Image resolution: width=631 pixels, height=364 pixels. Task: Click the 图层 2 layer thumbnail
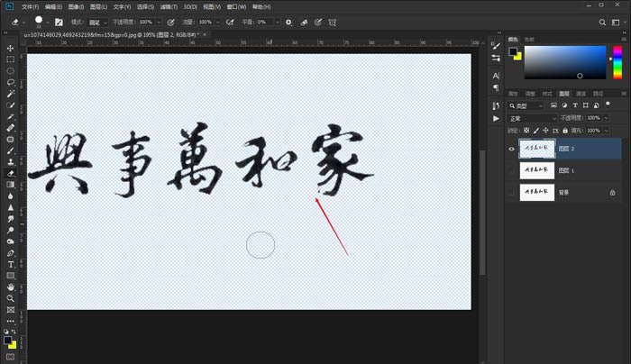537,149
